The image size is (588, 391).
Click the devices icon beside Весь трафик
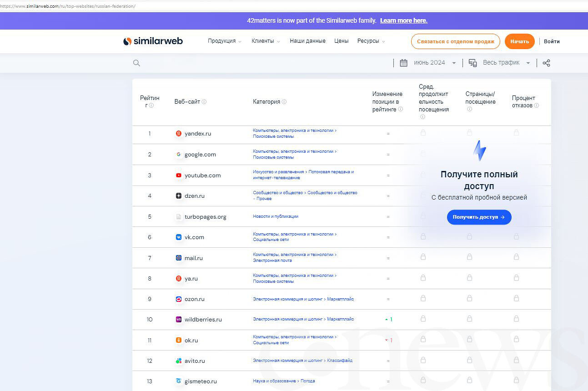(x=472, y=63)
